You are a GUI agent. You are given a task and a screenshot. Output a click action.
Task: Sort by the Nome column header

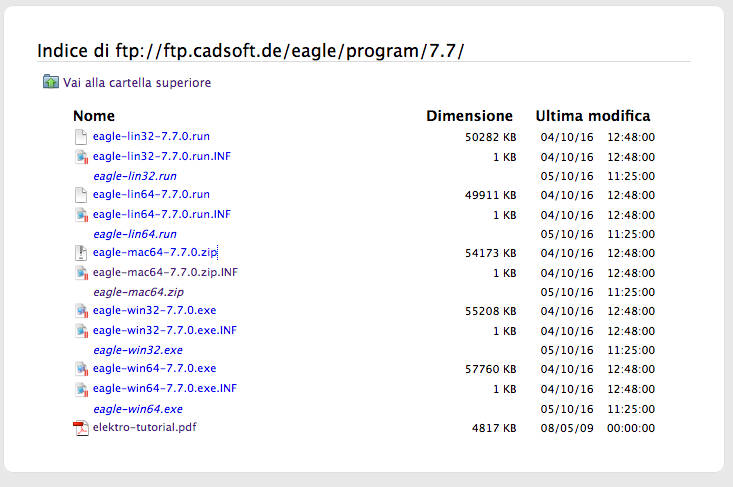coord(94,116)
